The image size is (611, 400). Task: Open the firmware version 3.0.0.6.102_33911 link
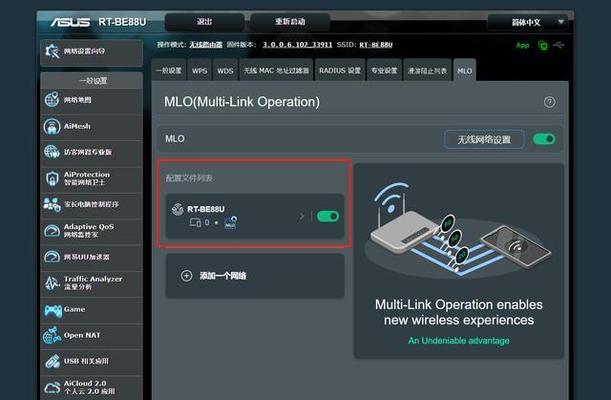(297, 45)
